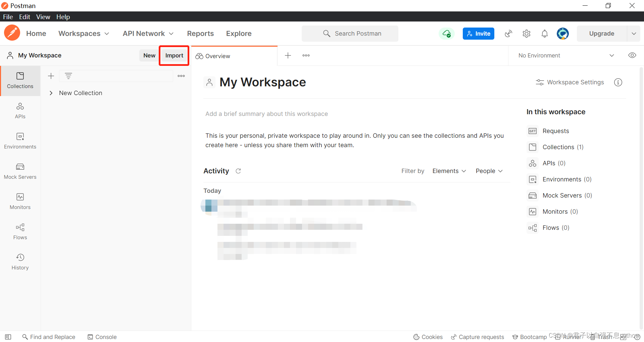Create new collection with plus icon
The width and height of the screenshot is (644, 342).
tap(51, 76)
